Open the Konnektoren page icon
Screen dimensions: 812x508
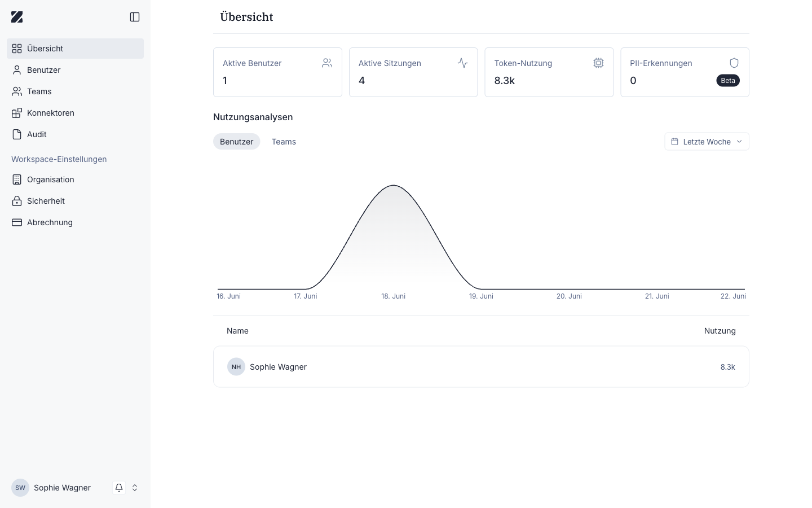pyautogui.click(x=17, y=113)
